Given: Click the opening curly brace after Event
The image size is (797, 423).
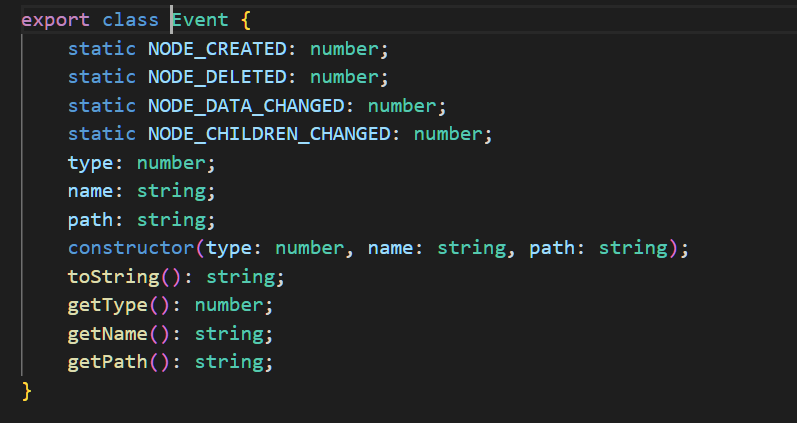Looking at the screenshot, I should tap(246, 21).
